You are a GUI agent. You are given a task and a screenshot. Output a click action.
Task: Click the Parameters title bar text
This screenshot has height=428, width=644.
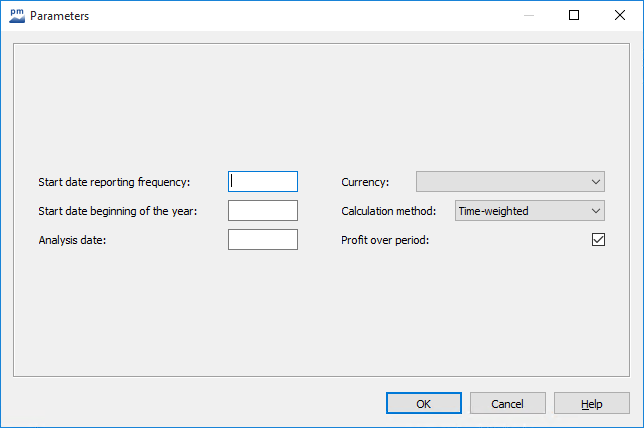pyautogui.click(x=60, y=15)
